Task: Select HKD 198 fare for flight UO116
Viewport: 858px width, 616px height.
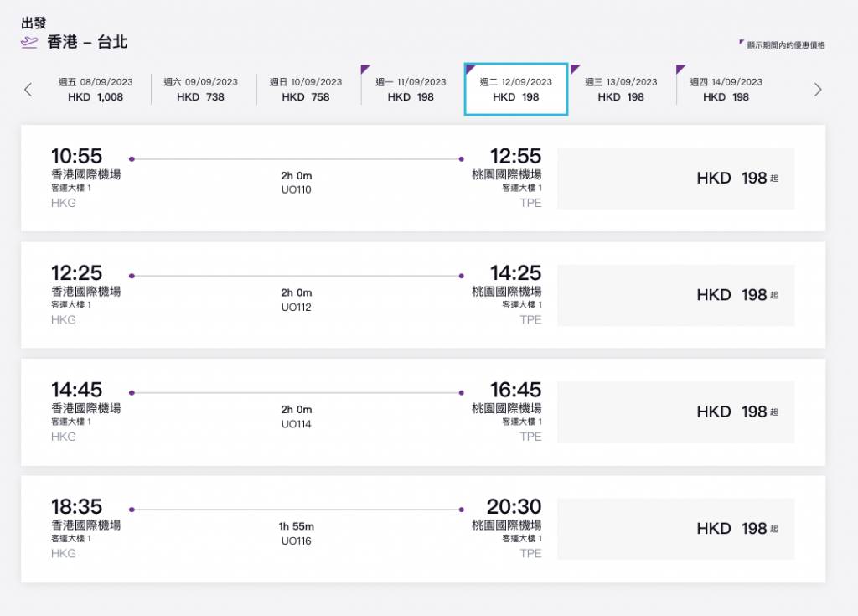Action: (x=675, y=529)
